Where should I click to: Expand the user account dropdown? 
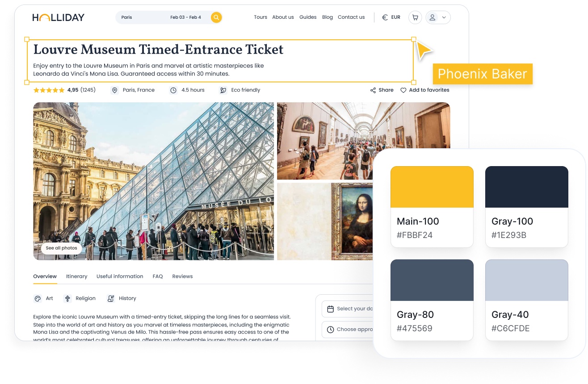click(x=438, y=17)
